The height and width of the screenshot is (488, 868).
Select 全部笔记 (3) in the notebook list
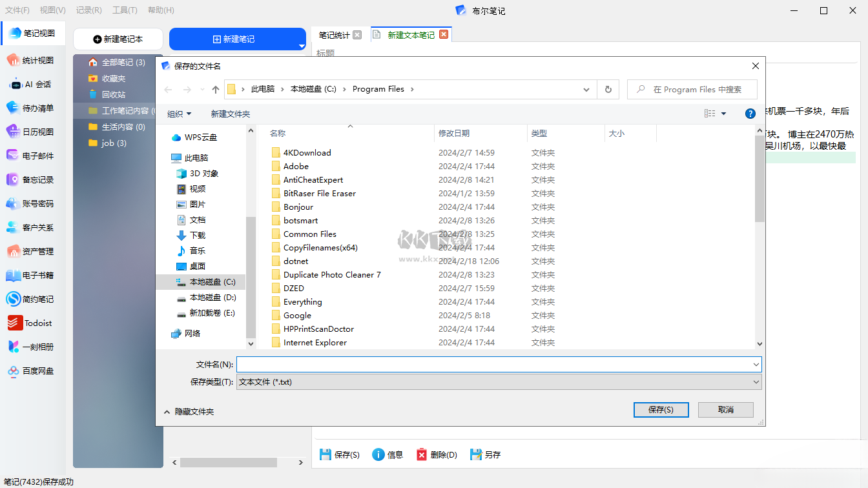[x=116, y=63]
